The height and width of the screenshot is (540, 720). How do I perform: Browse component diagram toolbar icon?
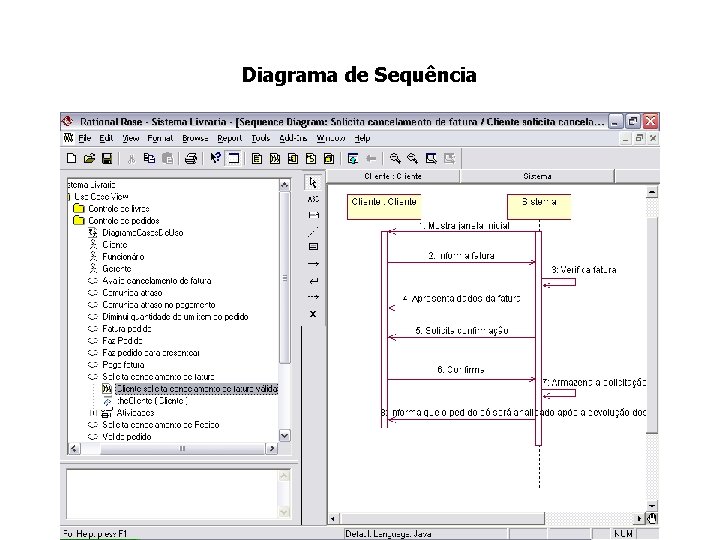coord(292,158)
